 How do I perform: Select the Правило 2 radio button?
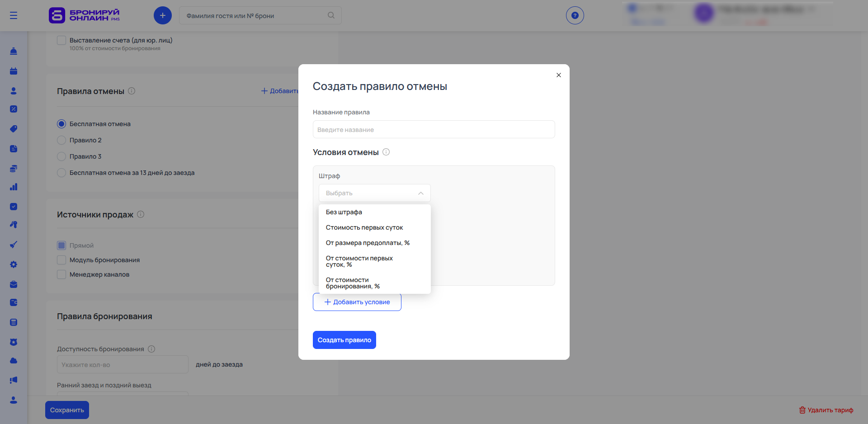(61, 140)
